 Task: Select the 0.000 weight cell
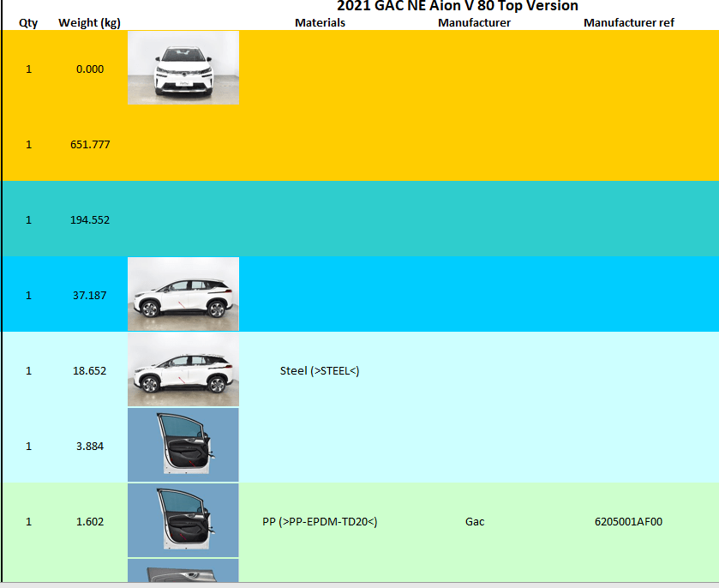coord(90,69)
